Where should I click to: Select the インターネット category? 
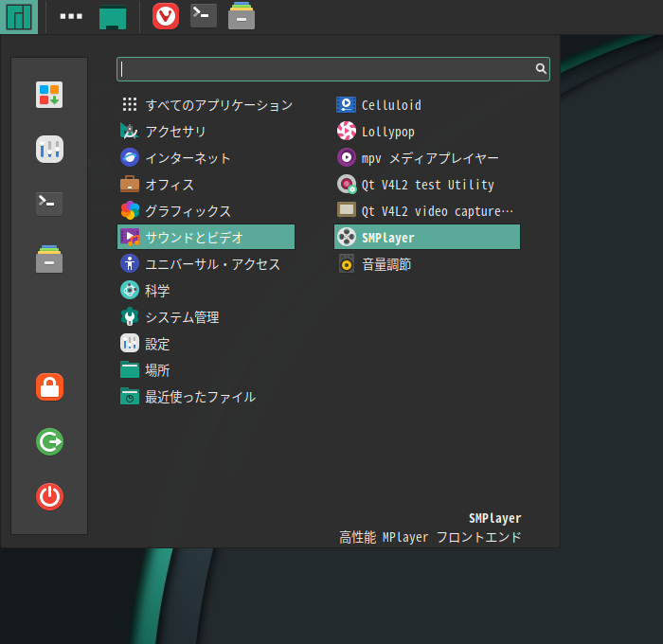(x=206, y=158)
